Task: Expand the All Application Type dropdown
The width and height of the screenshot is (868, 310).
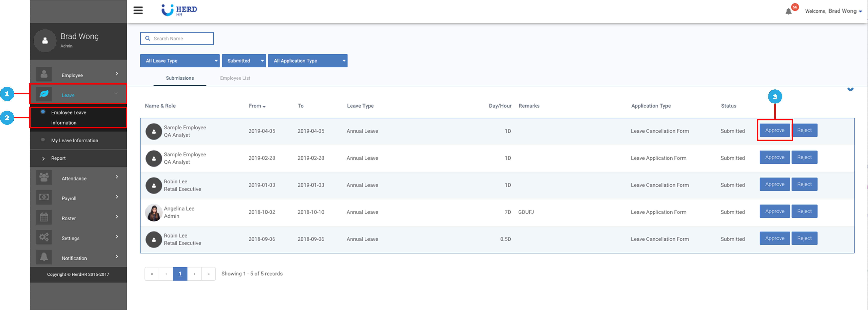Action: 307,61
